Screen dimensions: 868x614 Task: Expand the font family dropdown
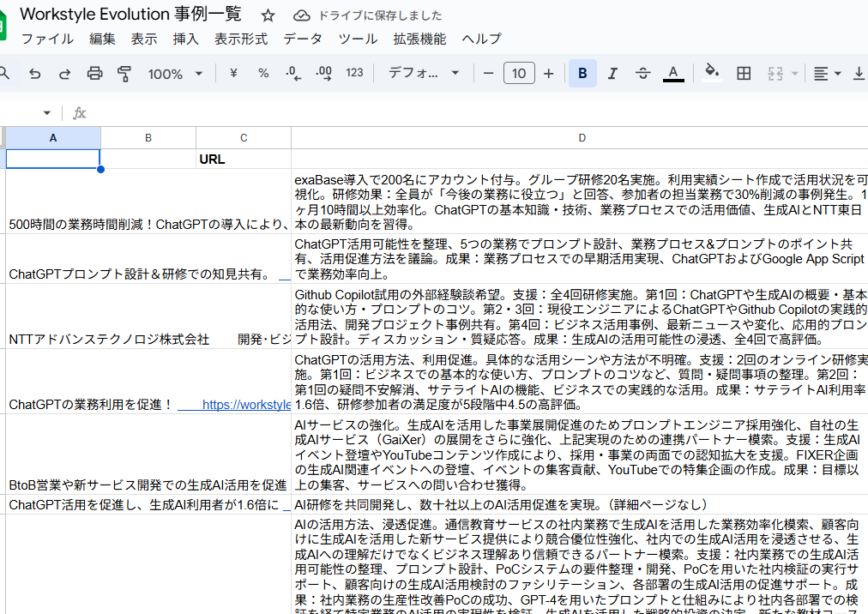(424, 74)
